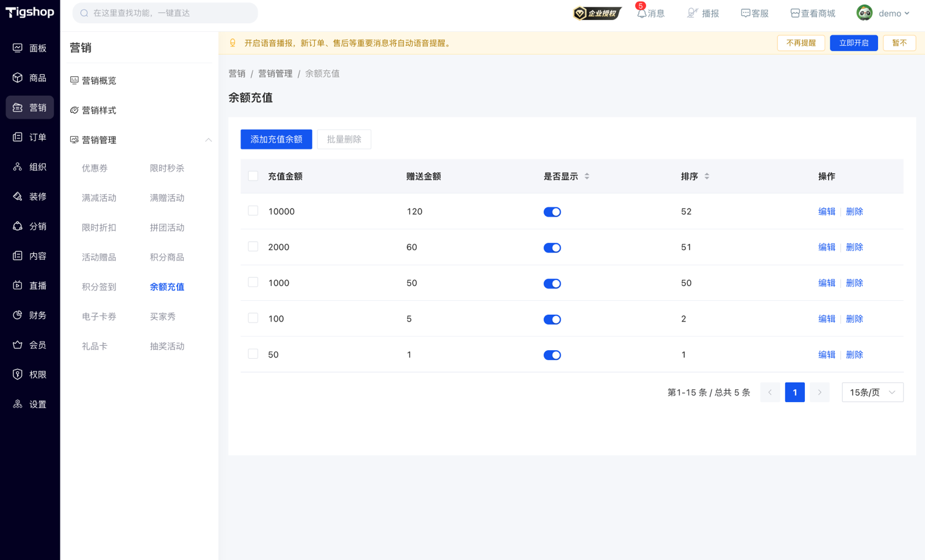Click 不再提醒 in the banner
Viewport: 925px width, 560px height.
(801, 43)
